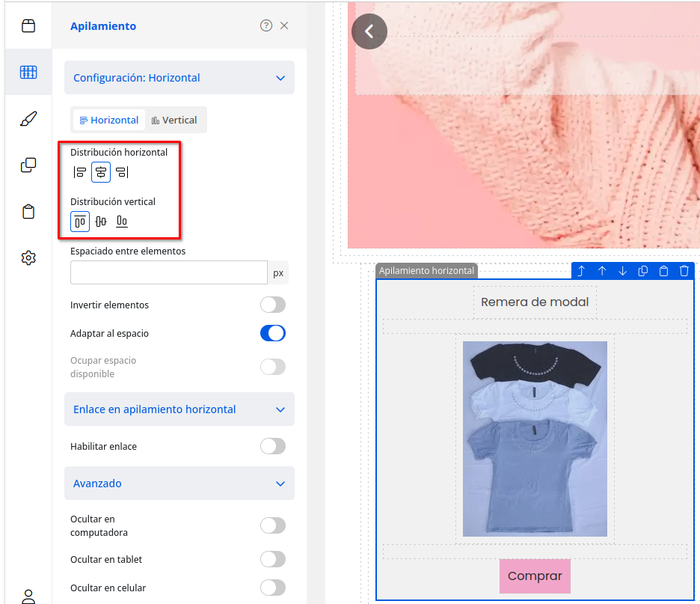
Task: Enable the Habilitar enlace toggle
Action: click(x=273, y=447)
